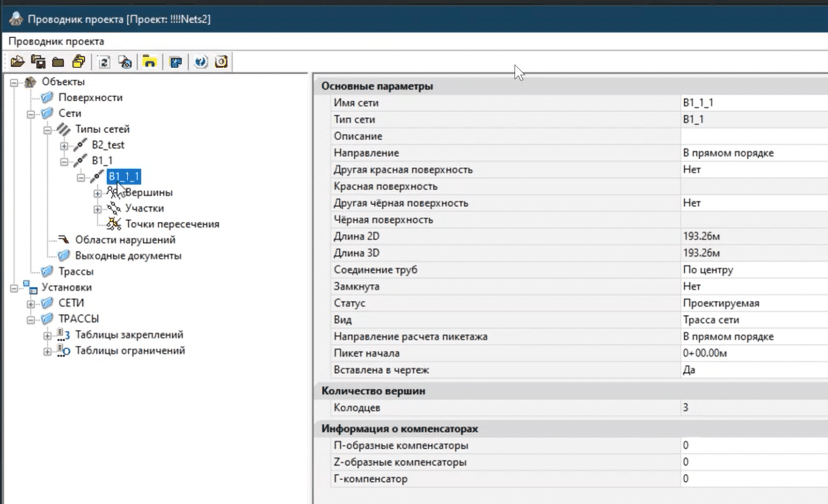Expand the Участки node
The height and width of the screenshot is (504, 828).
(97, 209)
